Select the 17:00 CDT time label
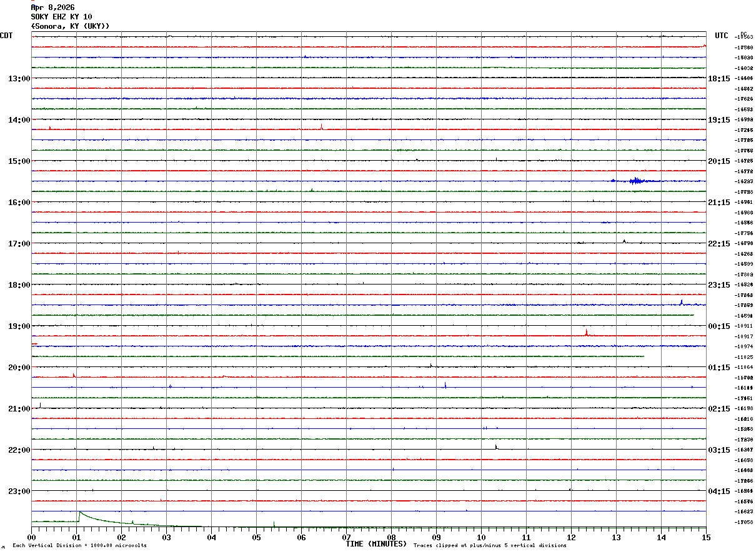The height and width of the screenshot is (554, 756). pos(19,244)
